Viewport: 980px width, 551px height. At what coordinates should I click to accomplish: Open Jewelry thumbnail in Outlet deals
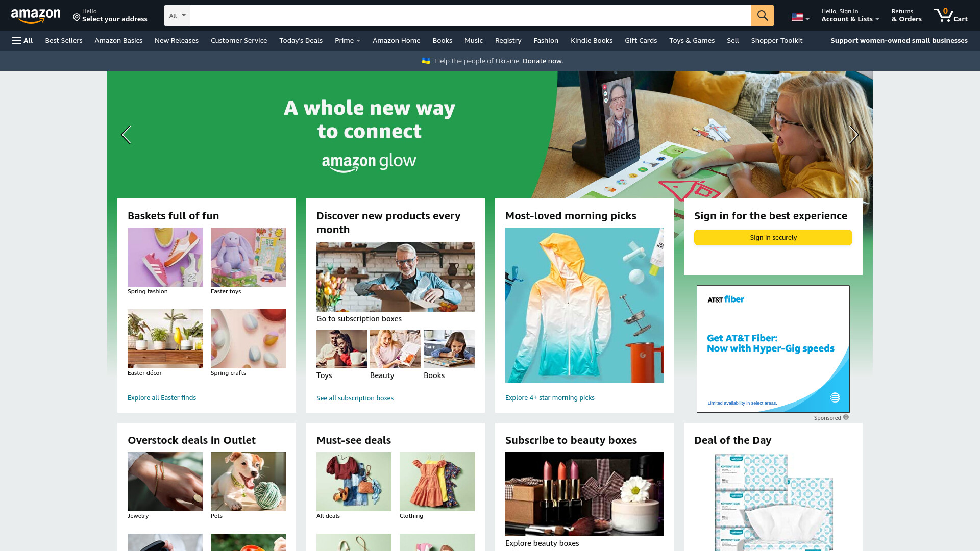(x=165, y=482)
